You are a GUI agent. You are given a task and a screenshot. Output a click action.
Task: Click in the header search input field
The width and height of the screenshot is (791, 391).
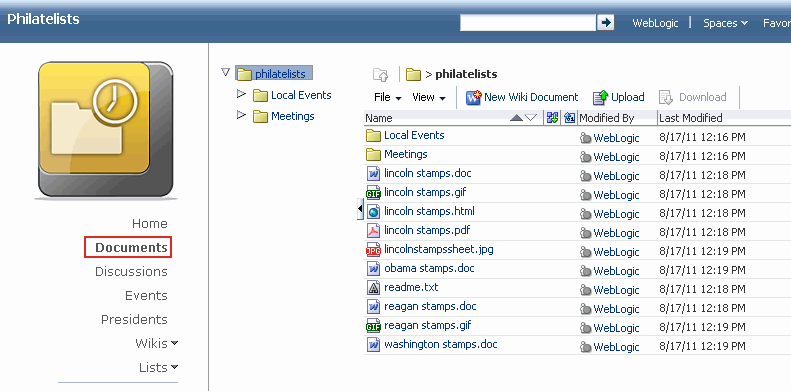click(x=528, y=23)
